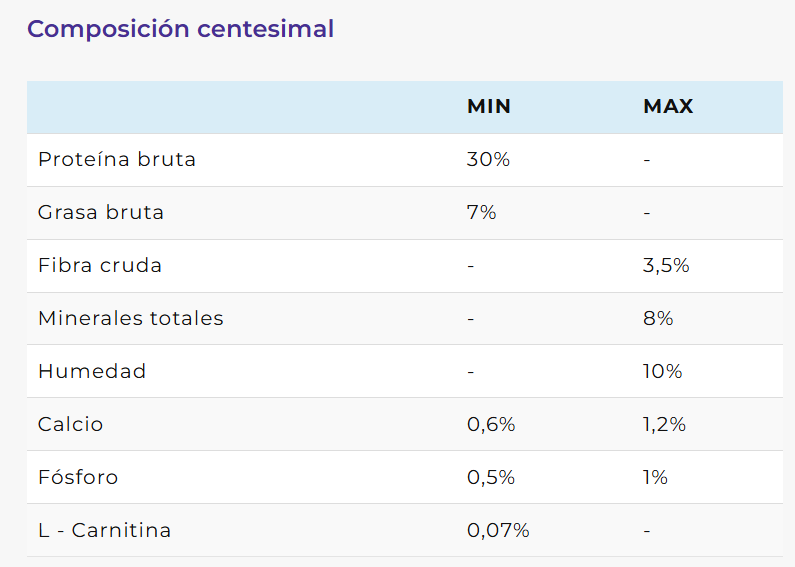Select the Humedad row label
795x567 pixels.
[x=92, y=372]
